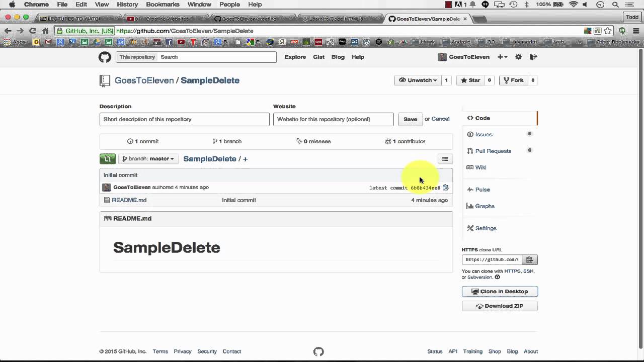Click the repository book icon beside GoesToEleven

coord(105,80)
